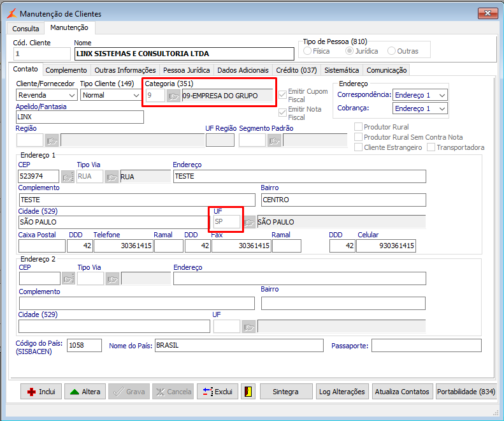Click the UF lookup icon next to SP
This screenshot has width=504, height=421.
[249, 222]
